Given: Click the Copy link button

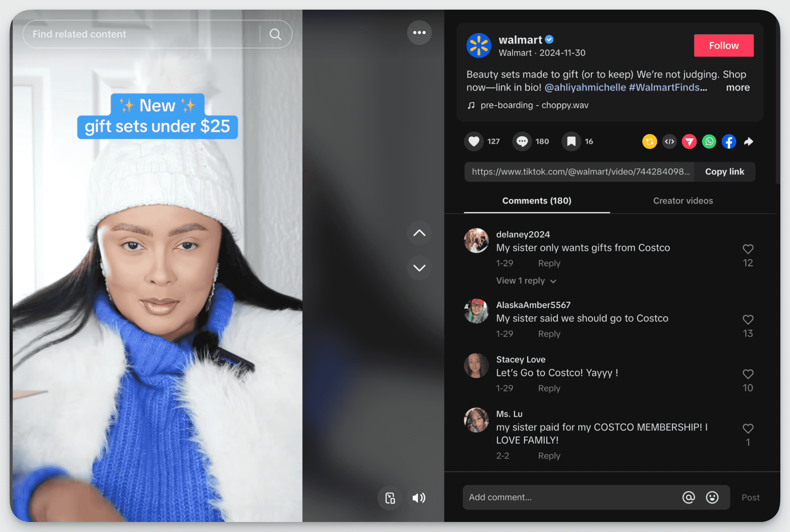Looking at the screenshot, I should 724,172.
